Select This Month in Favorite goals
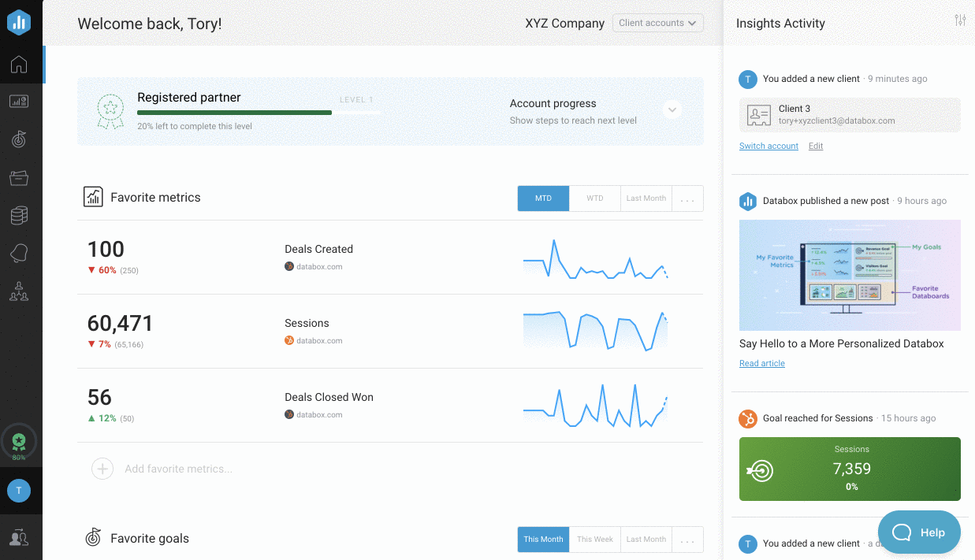This screenshot has width=975, height=560. pyautogui.click(x=543, y=540)
